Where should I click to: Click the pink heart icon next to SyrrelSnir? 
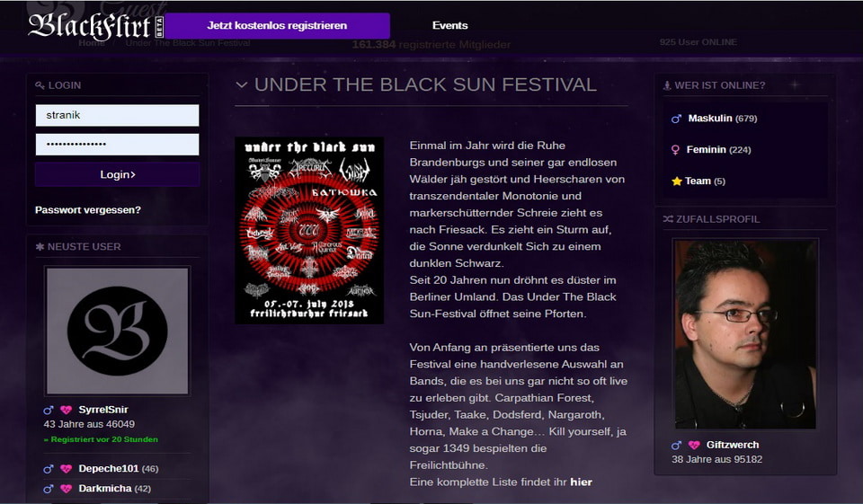(x=66, y=410)
